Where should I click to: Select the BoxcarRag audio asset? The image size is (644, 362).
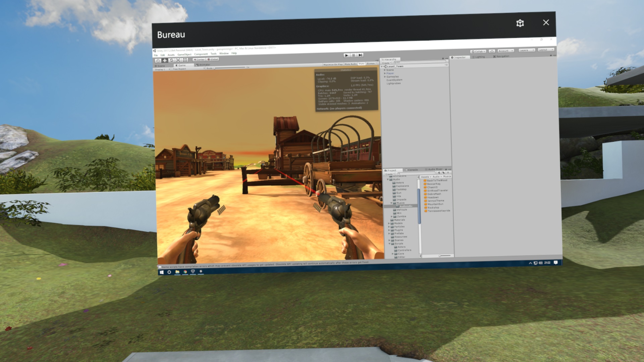(x=433, y=184)
